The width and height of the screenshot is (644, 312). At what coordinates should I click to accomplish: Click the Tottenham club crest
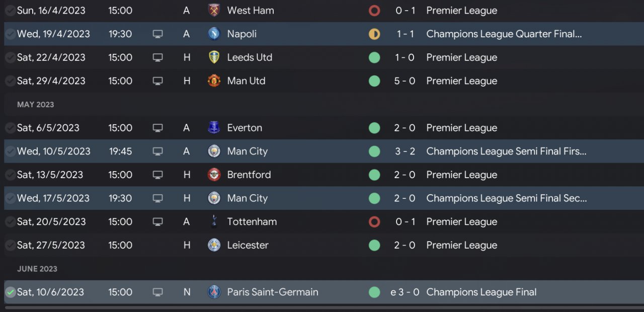(x=214, y=221)
